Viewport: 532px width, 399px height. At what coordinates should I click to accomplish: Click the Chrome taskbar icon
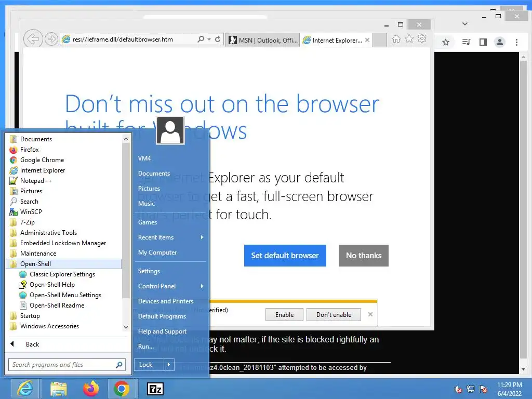pyautogui.click(x=122, y=389)
